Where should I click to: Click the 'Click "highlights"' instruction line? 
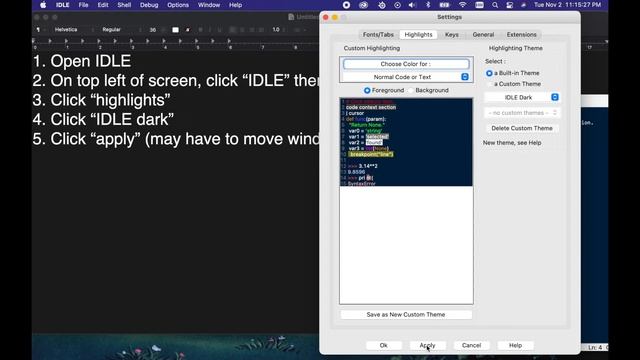[102, 100]
